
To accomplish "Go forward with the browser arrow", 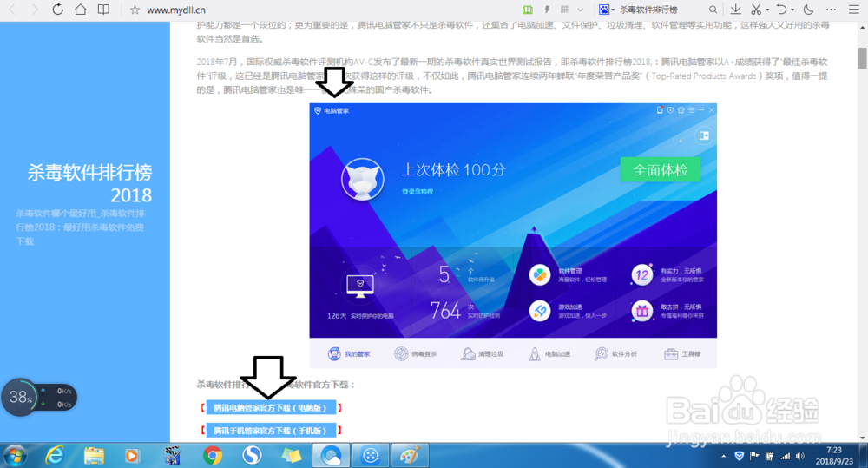I will coord(35,10).
